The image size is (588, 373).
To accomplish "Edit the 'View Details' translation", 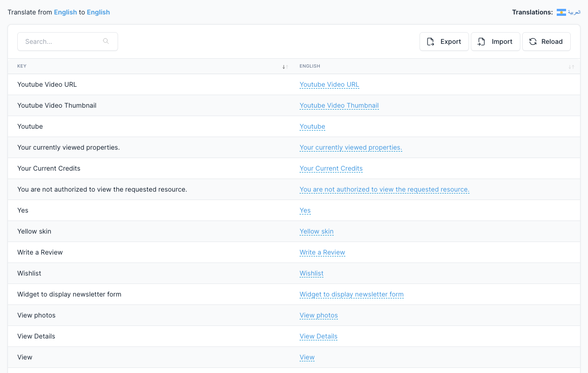I will coord(318,336).
